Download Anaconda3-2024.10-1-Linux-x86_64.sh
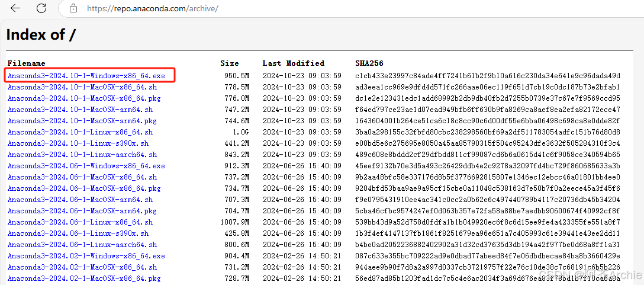Image resolution: width=644 pixels, height=285 pixels. (x=80, y=132)
